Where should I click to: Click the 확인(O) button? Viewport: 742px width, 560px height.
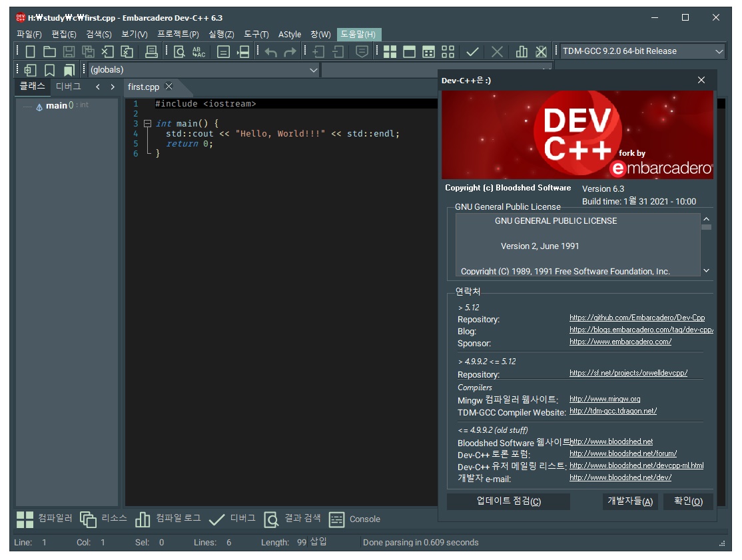tap(688, 501)
